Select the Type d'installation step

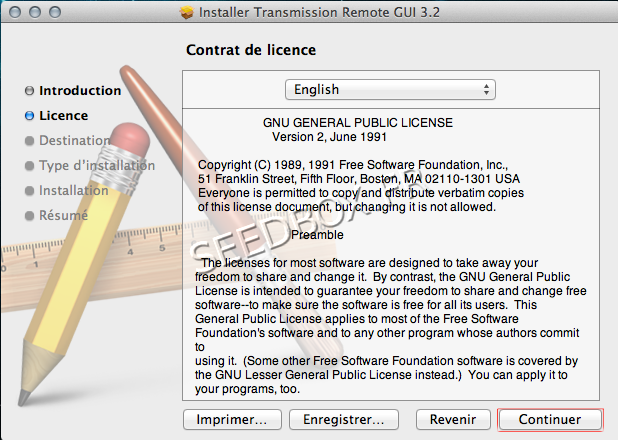pos(97,166)
